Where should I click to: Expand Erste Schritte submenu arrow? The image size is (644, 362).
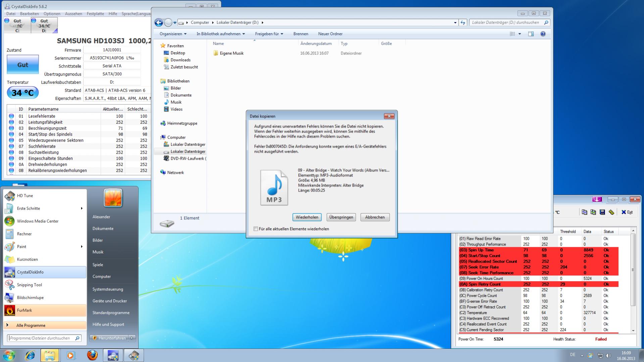tap(82, 208)
